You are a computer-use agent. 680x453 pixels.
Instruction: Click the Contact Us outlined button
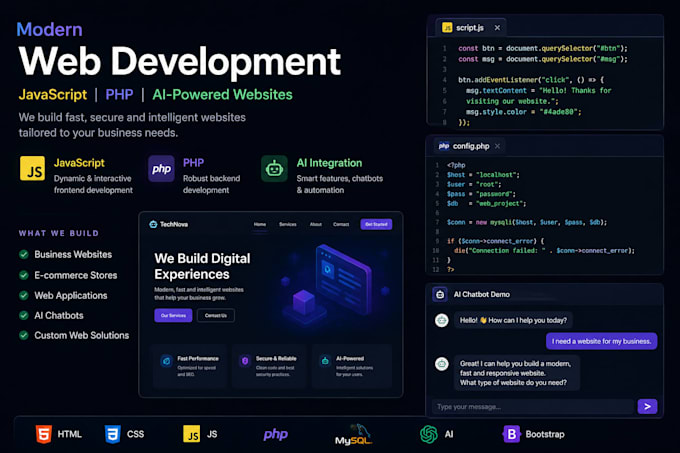216,315
